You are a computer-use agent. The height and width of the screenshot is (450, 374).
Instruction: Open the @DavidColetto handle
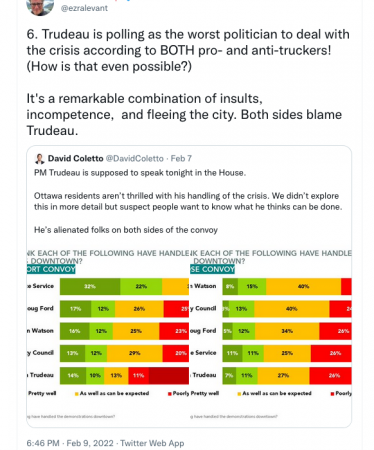(x=135, y=158)
